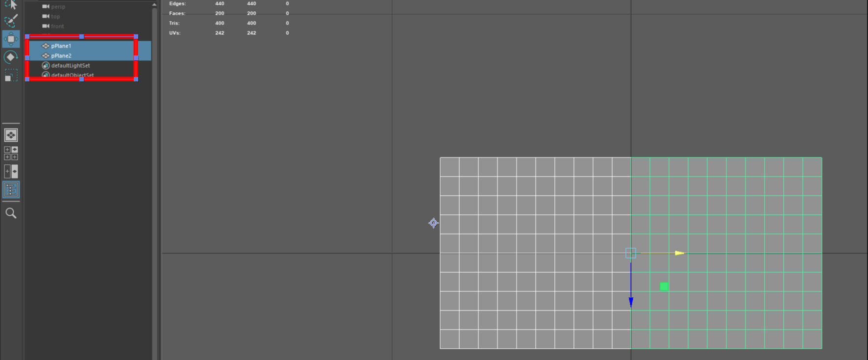Click the blue downward axis arrow handle
The height and width of the screenshot is (360, 868).
click(631, 302)
